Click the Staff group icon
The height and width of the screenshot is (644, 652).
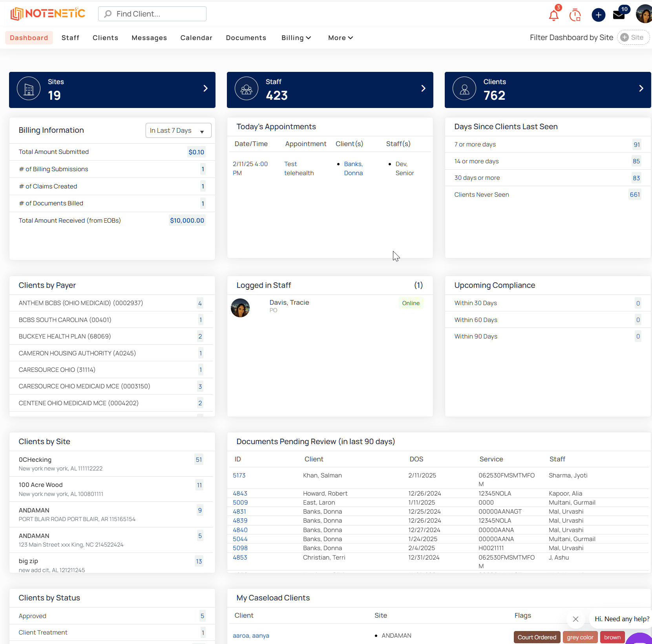coord(247,89)
